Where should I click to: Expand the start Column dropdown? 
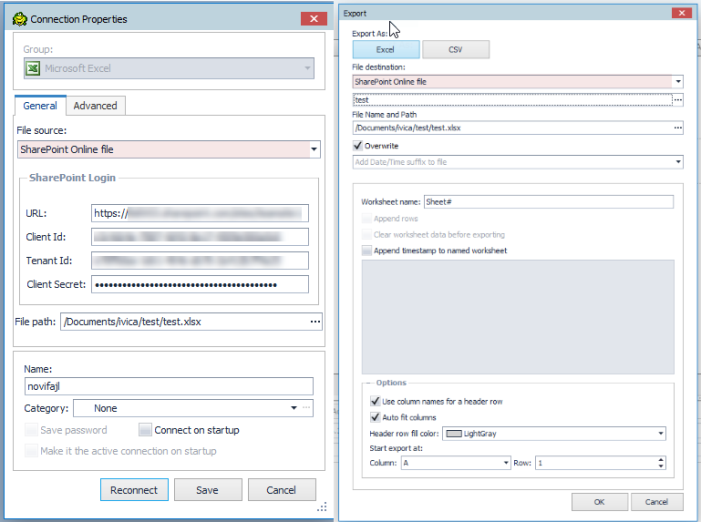[x=506, y=463]
